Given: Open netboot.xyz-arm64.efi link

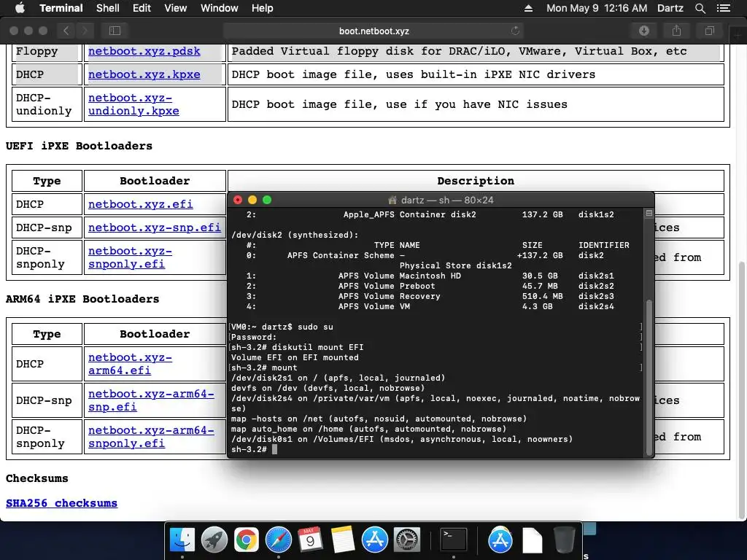Looking at the screenshot, I should [130, 364].
